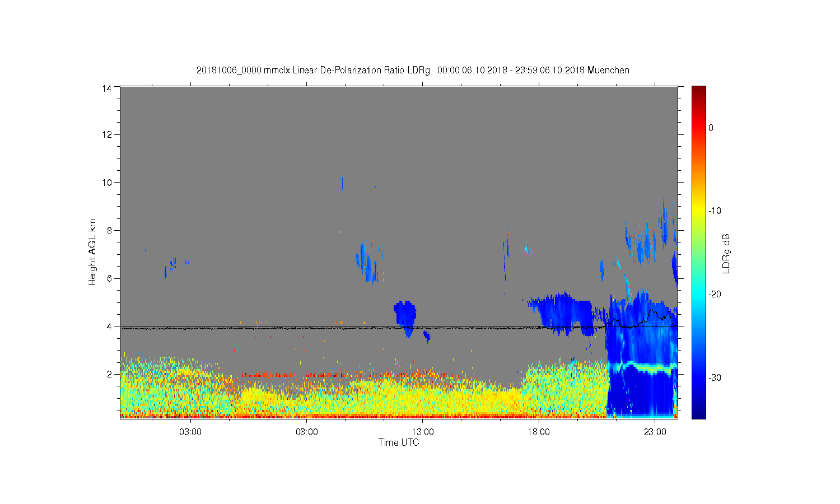Viewport: 840px width, 504px height.
Task: Click the height tick label 14
Action: point(107,88)
